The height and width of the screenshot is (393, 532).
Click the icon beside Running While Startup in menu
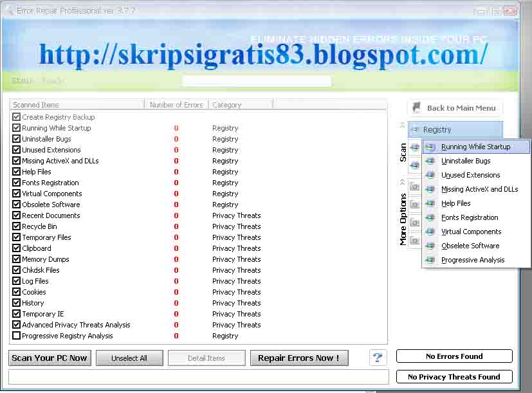(430, 147)
